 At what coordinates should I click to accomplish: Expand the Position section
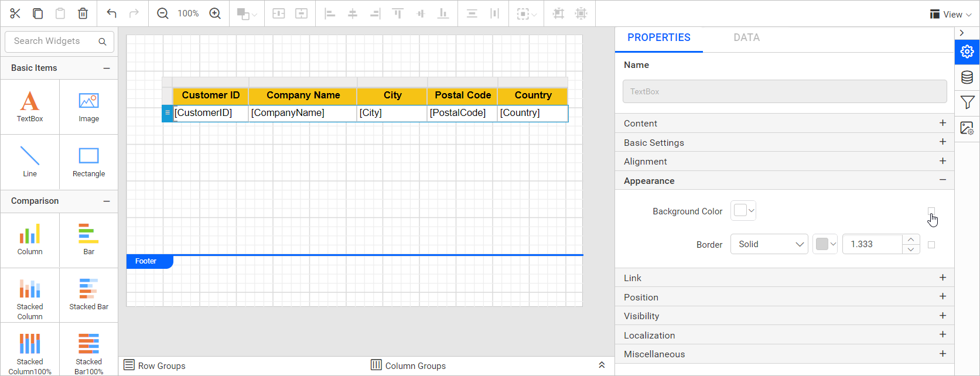[x=784, y=297]
